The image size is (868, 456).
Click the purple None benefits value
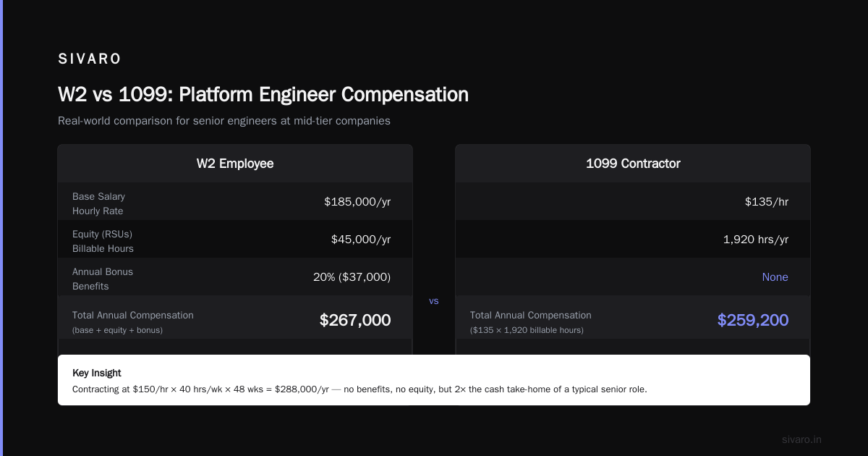775,277
